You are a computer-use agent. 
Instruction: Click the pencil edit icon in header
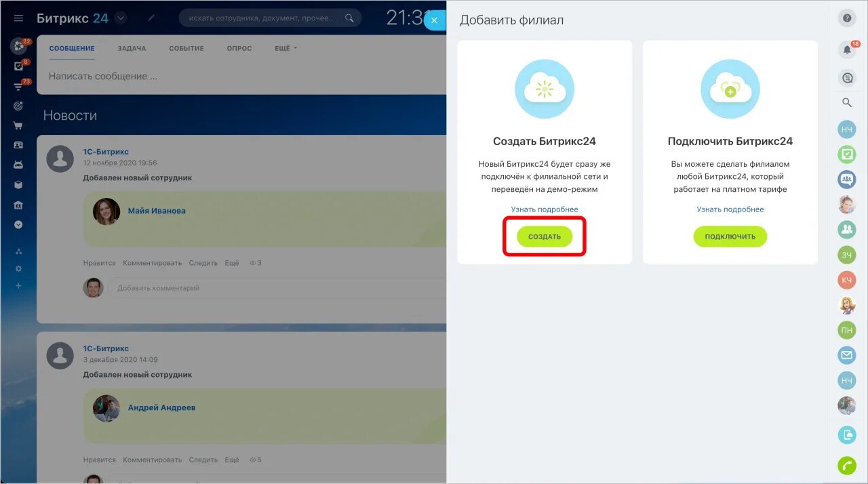151,18
